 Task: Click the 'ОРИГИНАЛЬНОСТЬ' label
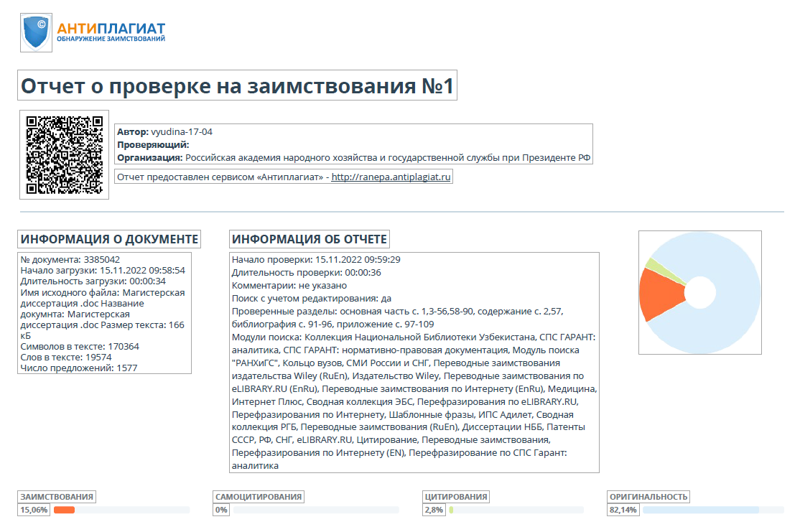click(648, 497)
